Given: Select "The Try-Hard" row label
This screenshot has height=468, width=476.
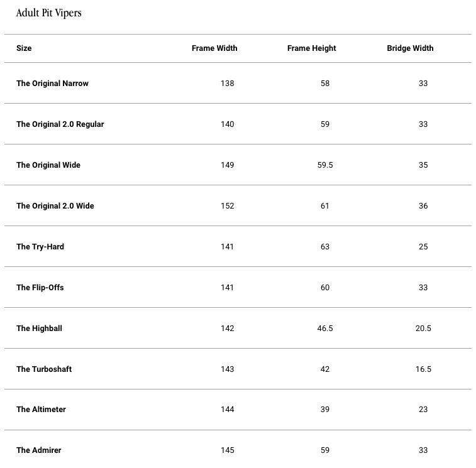Looking at the screenshot, I should coord(40,247).
